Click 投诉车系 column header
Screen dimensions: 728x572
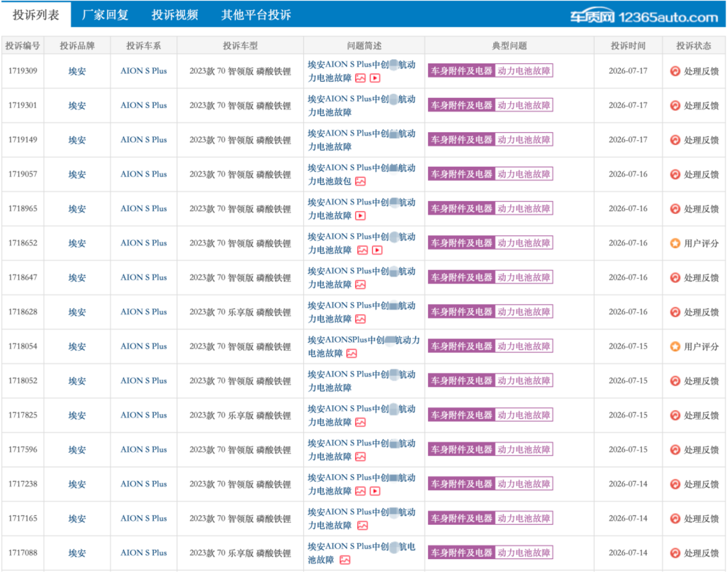[144, 46]
